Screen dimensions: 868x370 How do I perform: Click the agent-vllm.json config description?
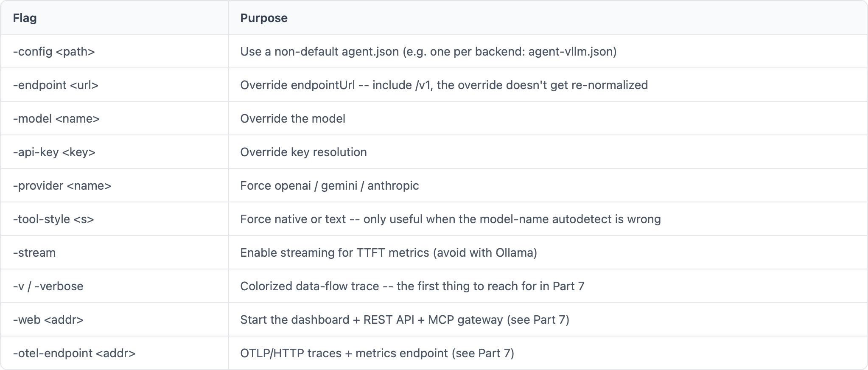click(428, 51)
